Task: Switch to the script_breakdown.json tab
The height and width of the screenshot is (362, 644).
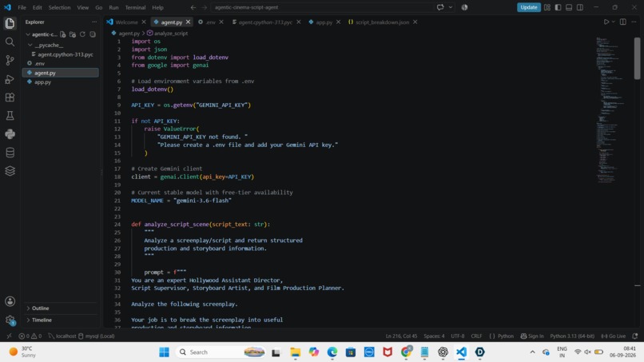Action: [x=382, y=22]
